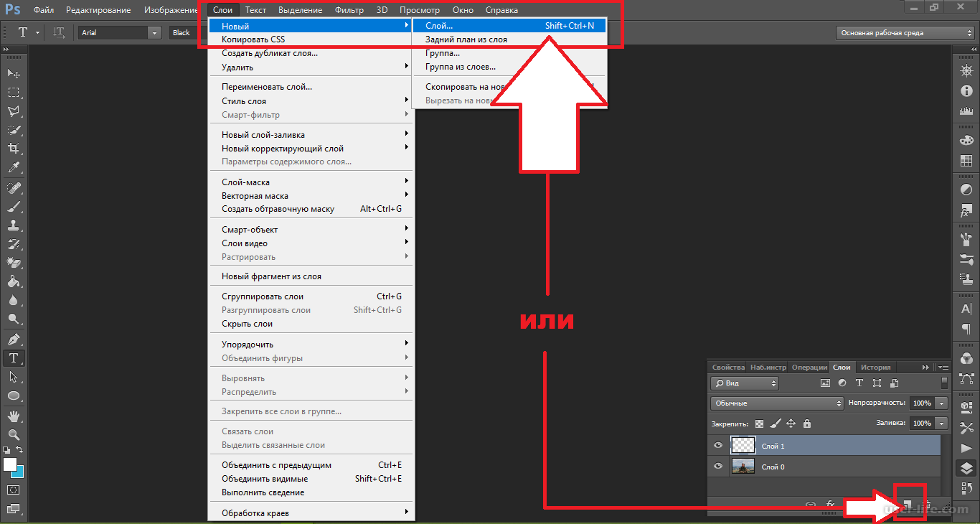Toggle lock all padlock icon
The height and width of the screenshot is (524, 980).
[x=806, y=424]
